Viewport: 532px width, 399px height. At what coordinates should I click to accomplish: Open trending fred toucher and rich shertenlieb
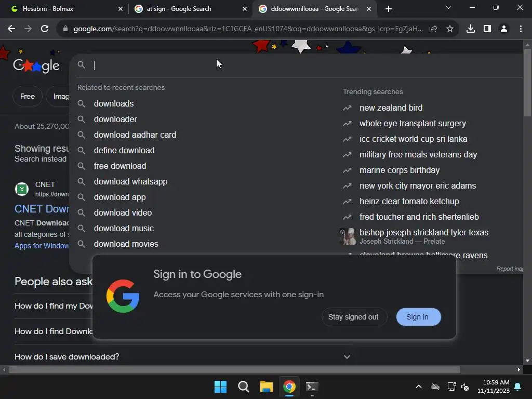(419, 217)
